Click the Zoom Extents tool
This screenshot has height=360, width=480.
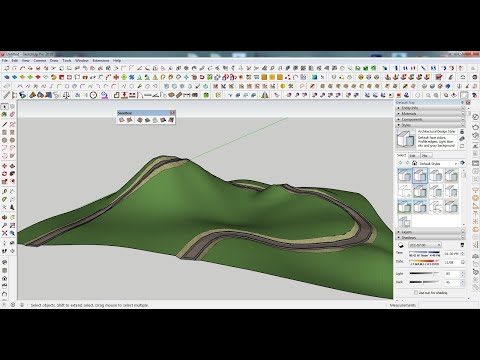pos(4,233)
